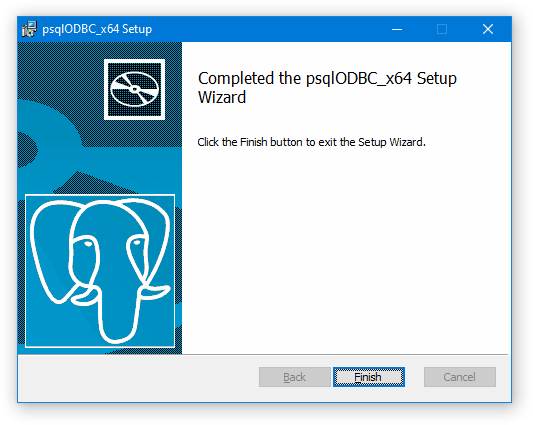Click the elephant's left ear outline
Screen dimensions: 533x425
click(51, 252)
